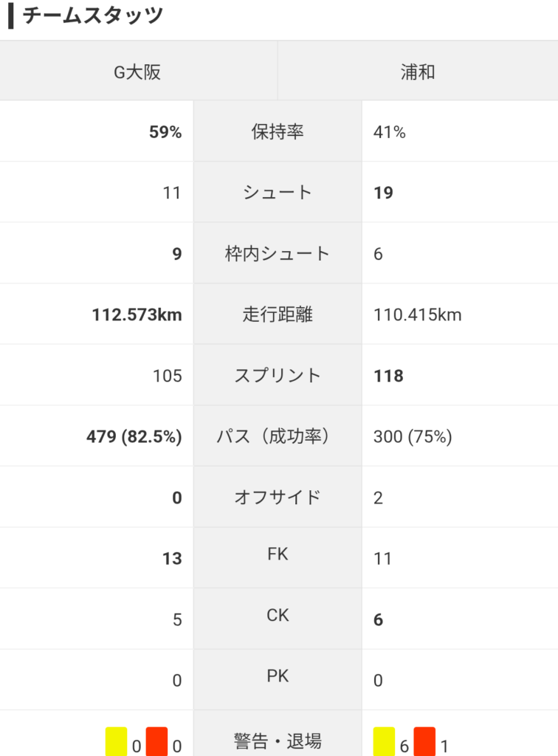Click 浦和 yellow card icon

coord(384,741)
